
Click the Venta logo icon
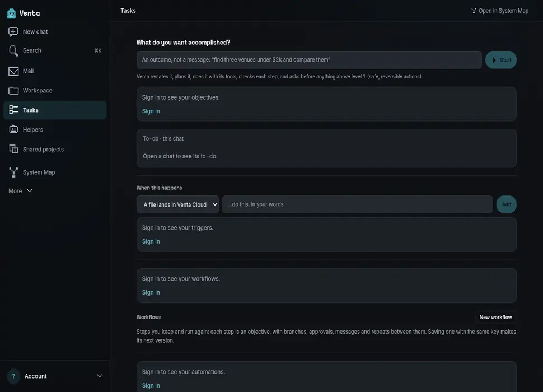pyautogui.click(x=11, y=13)
